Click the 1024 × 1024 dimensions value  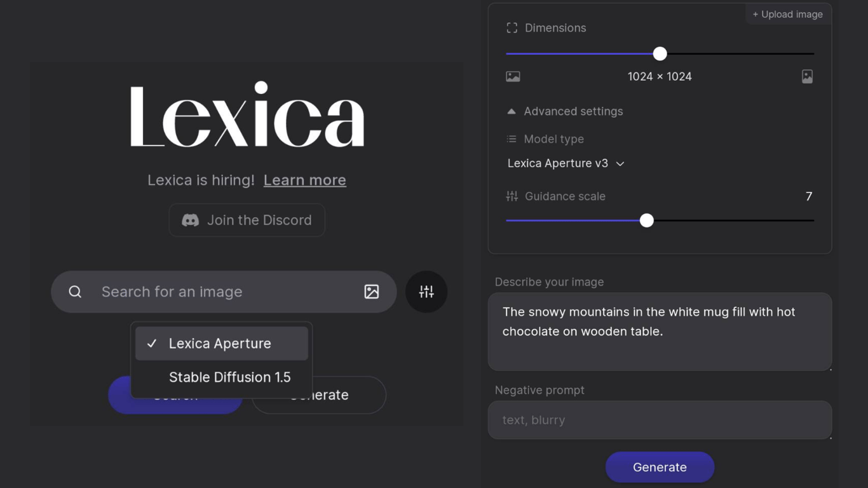tap(660, 76)
